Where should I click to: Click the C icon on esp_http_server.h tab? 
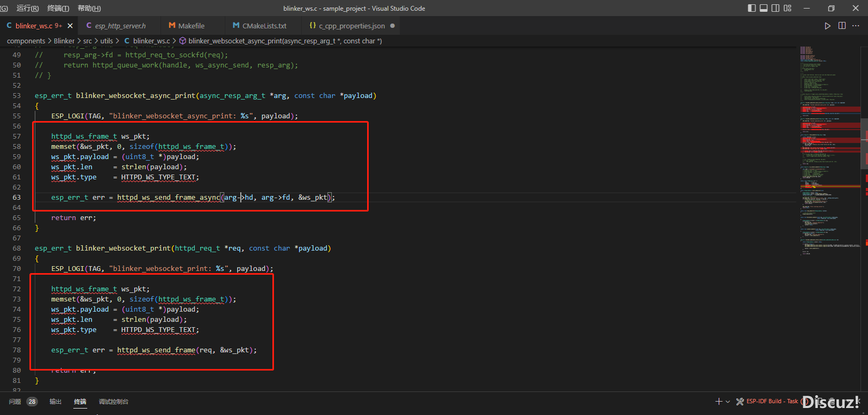click(89, 26)
